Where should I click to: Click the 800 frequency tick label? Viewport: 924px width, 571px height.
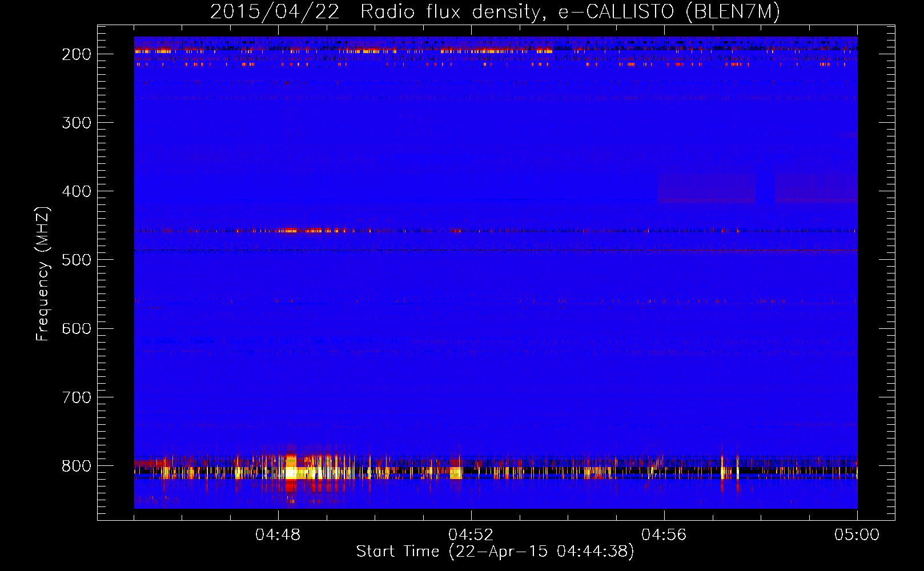pyautogui.click(x=77, y=466)
